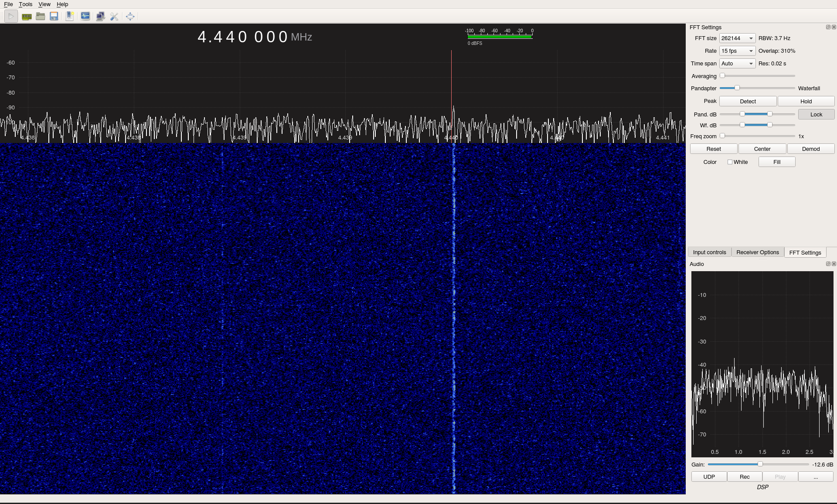837x504 pixels.
Task: Click the Res: 0.02 s readout
Action: pyautogui.click(x=772, y=64)
